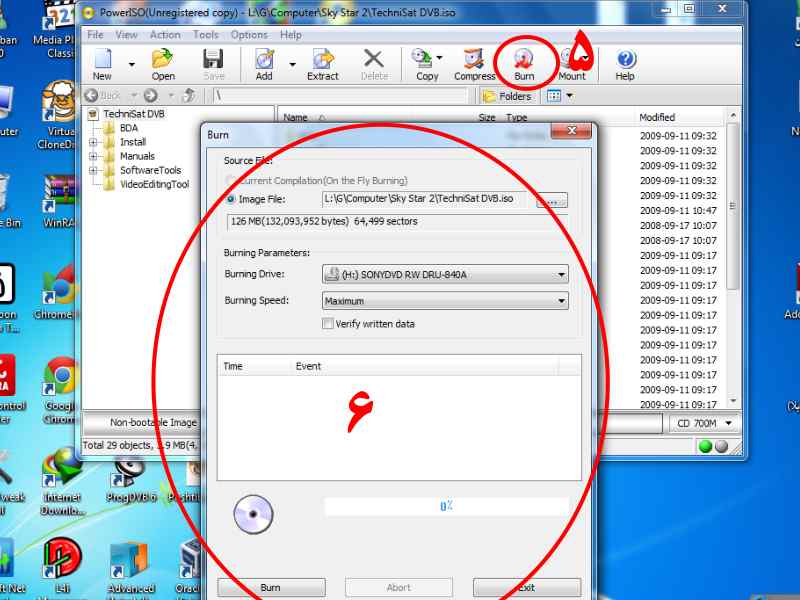800x600 pixels.
Task: Open the Action menu
Action: 165,35
